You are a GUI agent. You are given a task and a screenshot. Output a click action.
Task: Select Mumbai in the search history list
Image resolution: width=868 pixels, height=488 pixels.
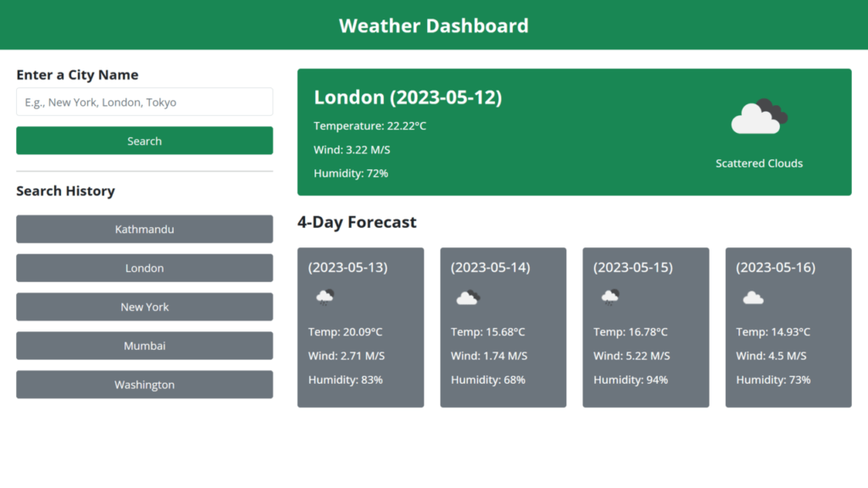click(x=144, y=346)
